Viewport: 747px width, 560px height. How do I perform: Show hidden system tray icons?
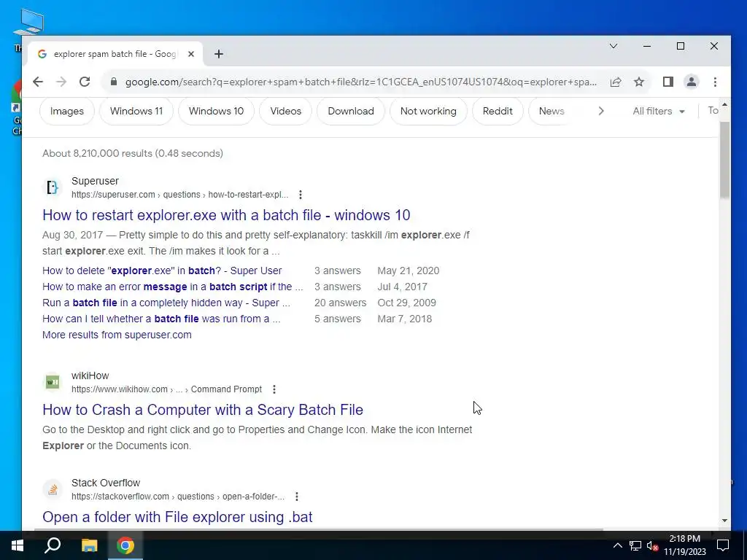pyautogui.click(x=617, y=545)
